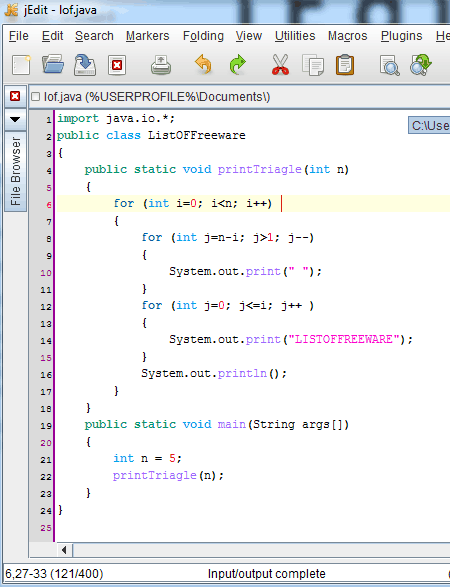Paste from clipboard toolbar icon
The width and height of the screenshot is (450, 587).
coord(345,65)
